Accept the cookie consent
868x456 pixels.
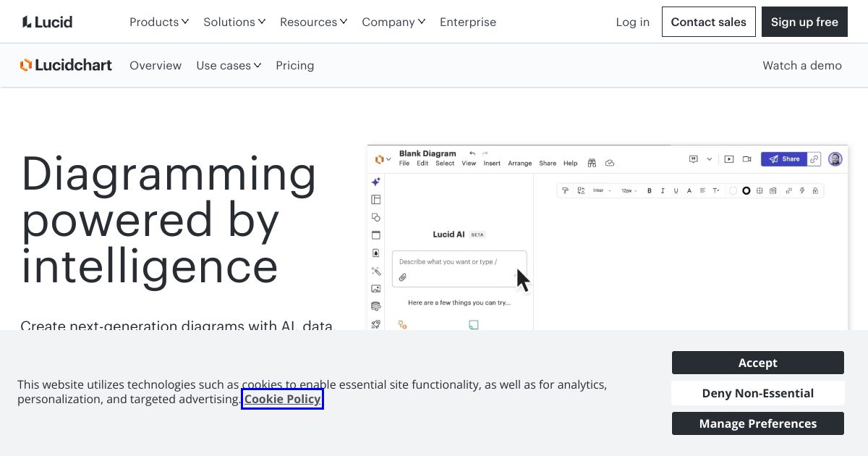tap(757, 363)
